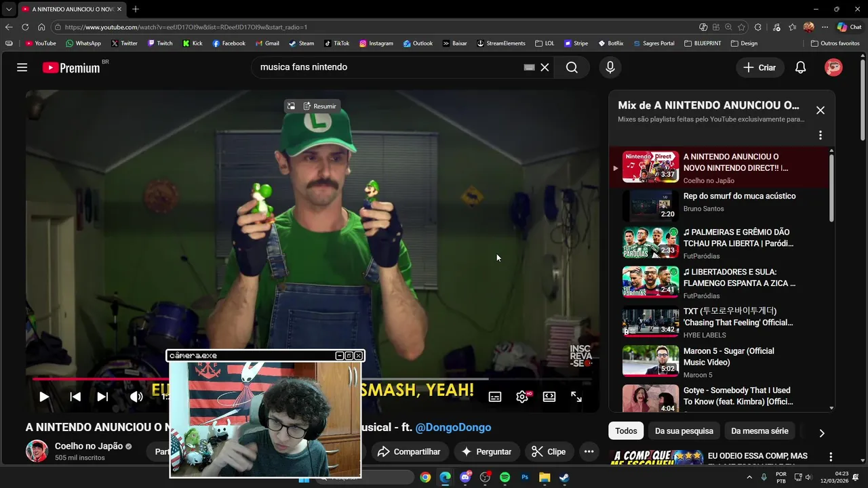Go to YouTube Premium home logo
Image resolution: width=868 pixels, height=488 pixels.
(x=71, y=67)
